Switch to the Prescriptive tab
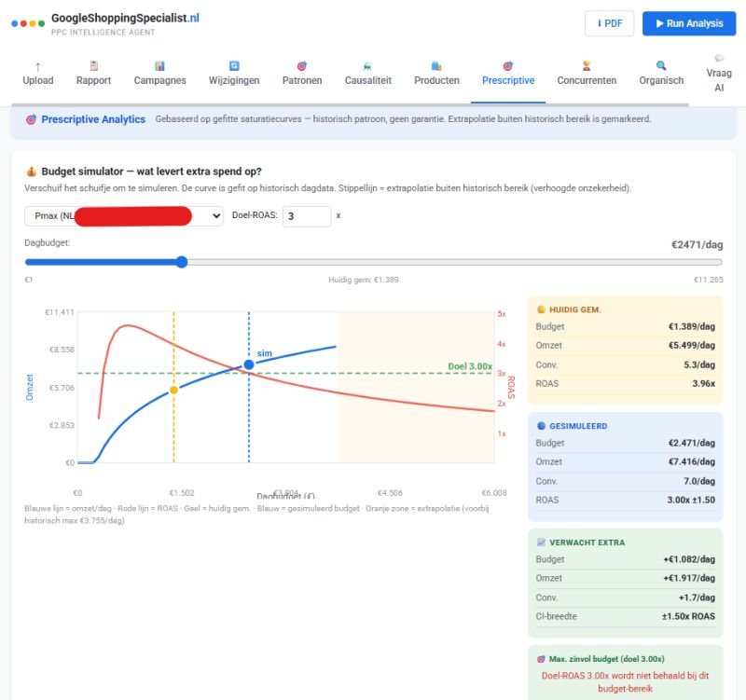The image size is (746, 700). 507,75
